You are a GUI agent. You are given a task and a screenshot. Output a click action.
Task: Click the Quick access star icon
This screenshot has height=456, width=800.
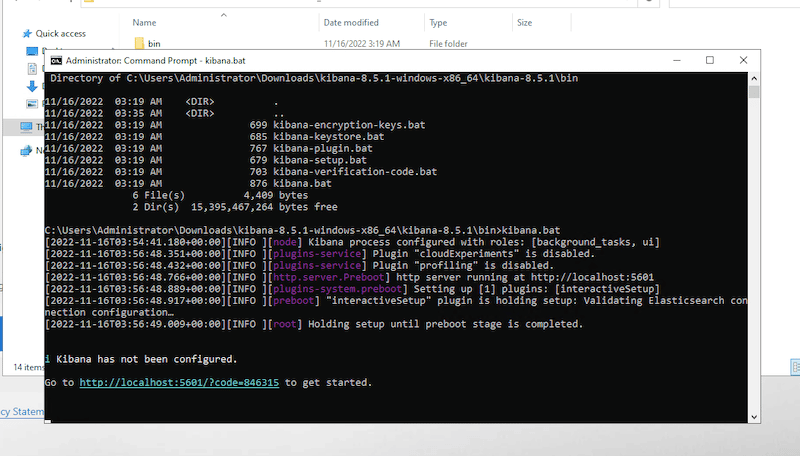(x=27, y=34)
